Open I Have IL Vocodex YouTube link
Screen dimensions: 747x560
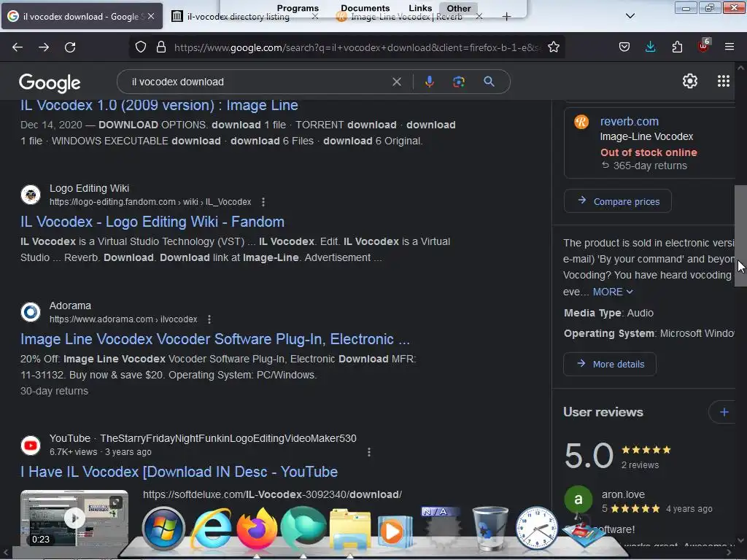click(x=179, y=472)
